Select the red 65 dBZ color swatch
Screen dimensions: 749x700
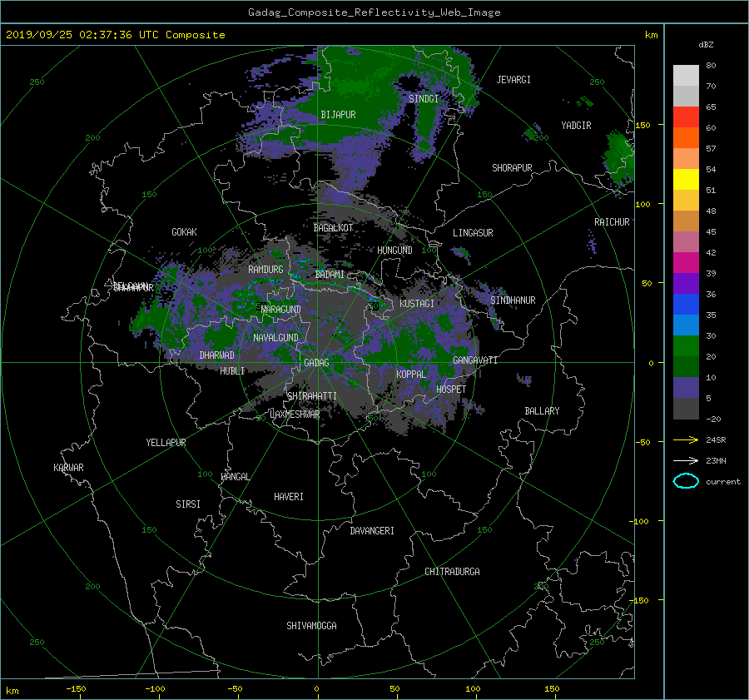(x=686, y=117)
